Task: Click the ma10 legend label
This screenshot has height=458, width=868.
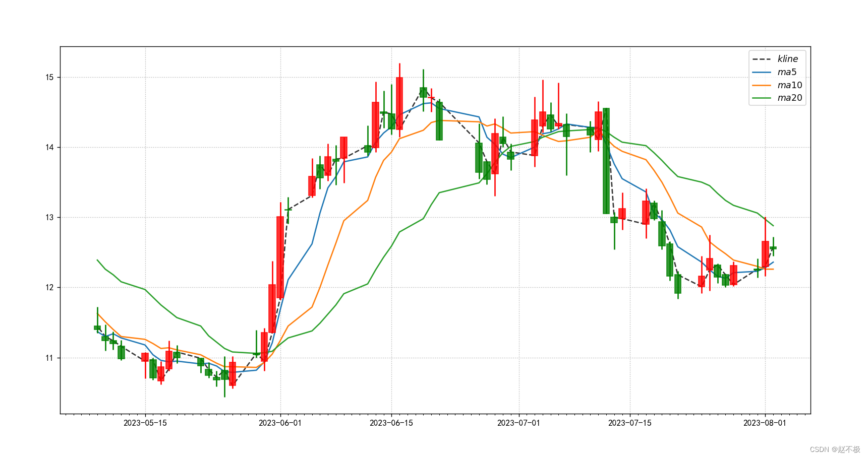Action: click(789, 85)
